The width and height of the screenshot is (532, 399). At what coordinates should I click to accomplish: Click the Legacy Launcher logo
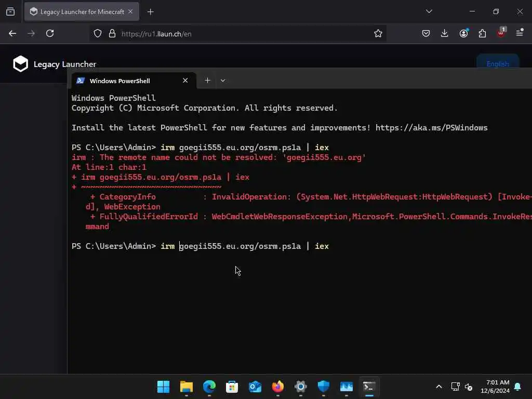pos(54,64)
